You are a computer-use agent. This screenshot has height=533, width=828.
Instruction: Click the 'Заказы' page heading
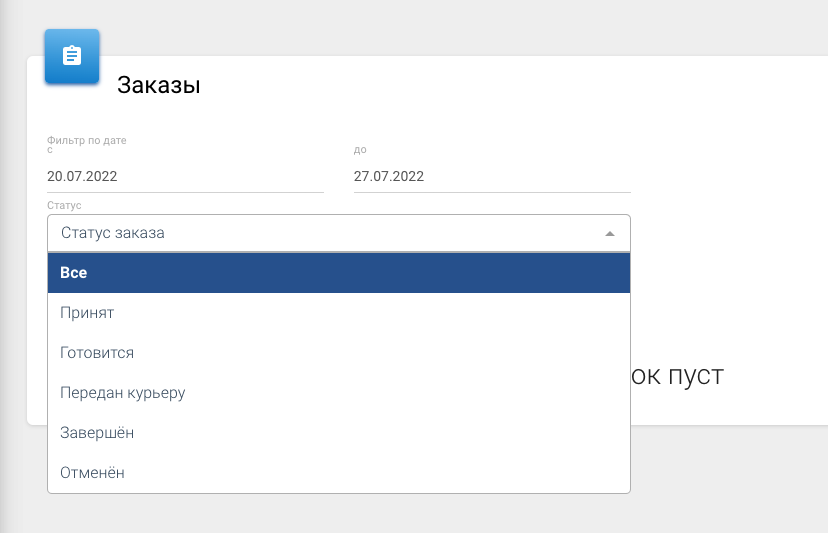(159, 86)
